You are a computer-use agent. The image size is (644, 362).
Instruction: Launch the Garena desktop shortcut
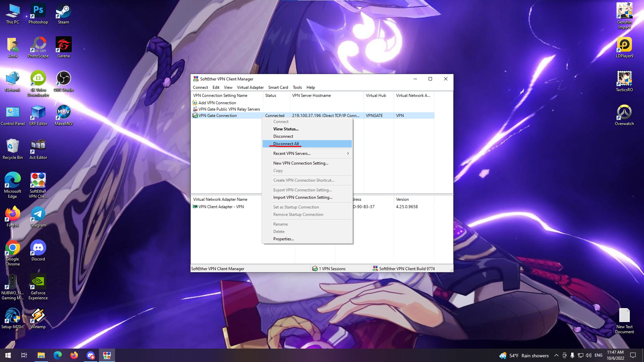coord(63,48)
